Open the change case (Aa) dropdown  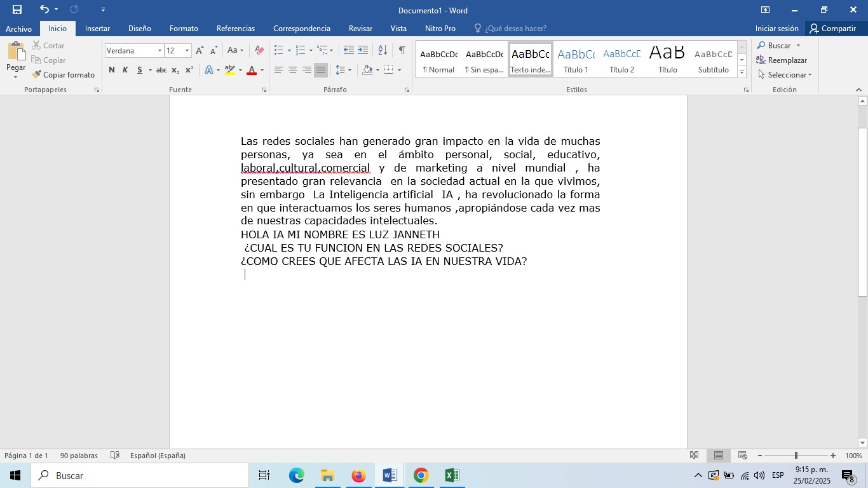pyautogui.click(x=235, y=51)
